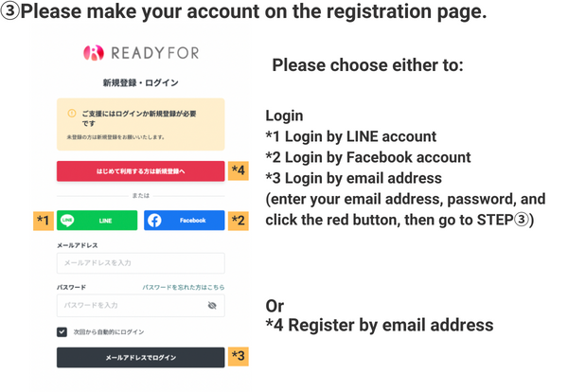
Task: Open the forgot password link
Action: (x=184, y=286)
